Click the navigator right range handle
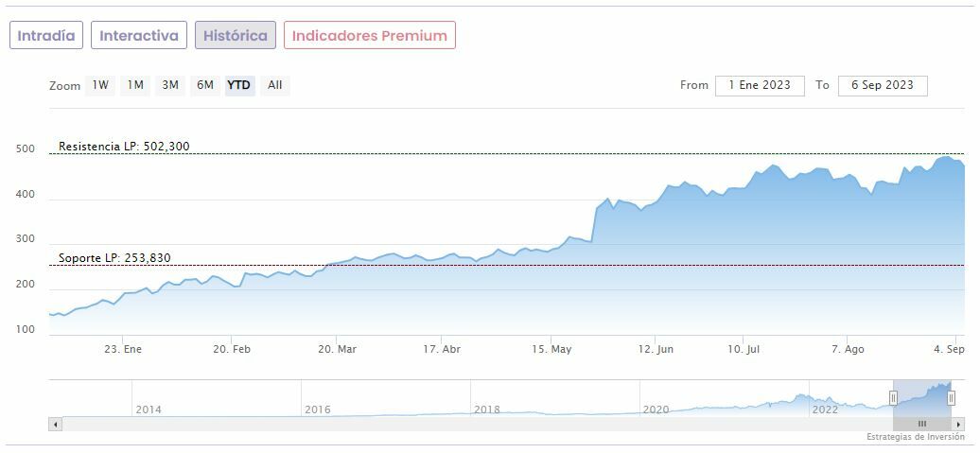Screen dimensions: 980x453 [952, 398]
